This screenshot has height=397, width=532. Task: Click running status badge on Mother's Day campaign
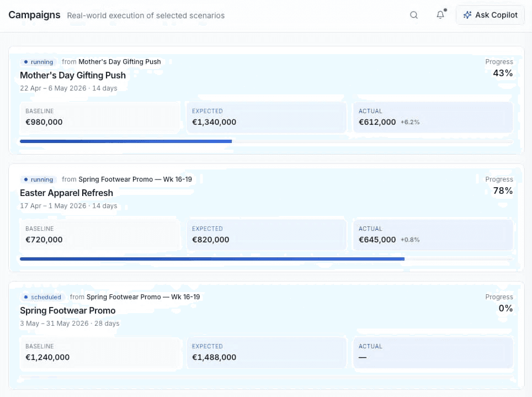click(38, 62)
